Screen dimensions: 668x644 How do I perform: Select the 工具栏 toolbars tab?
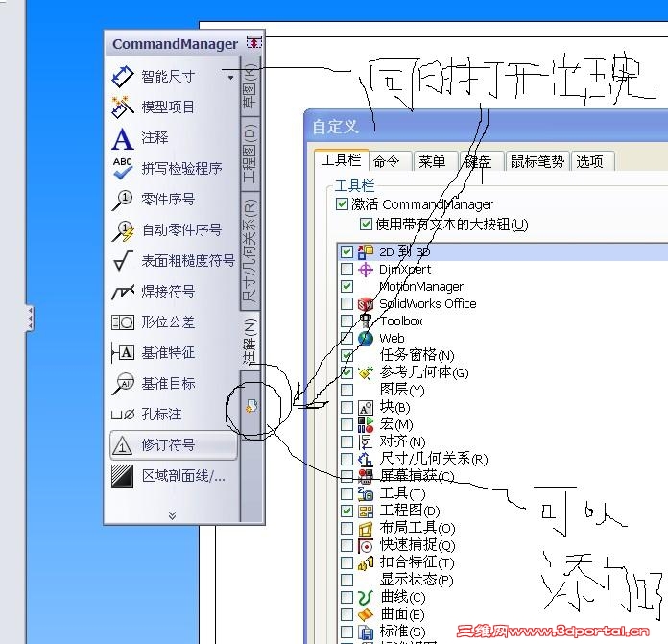pyautogui.click(x=342, y=160)
